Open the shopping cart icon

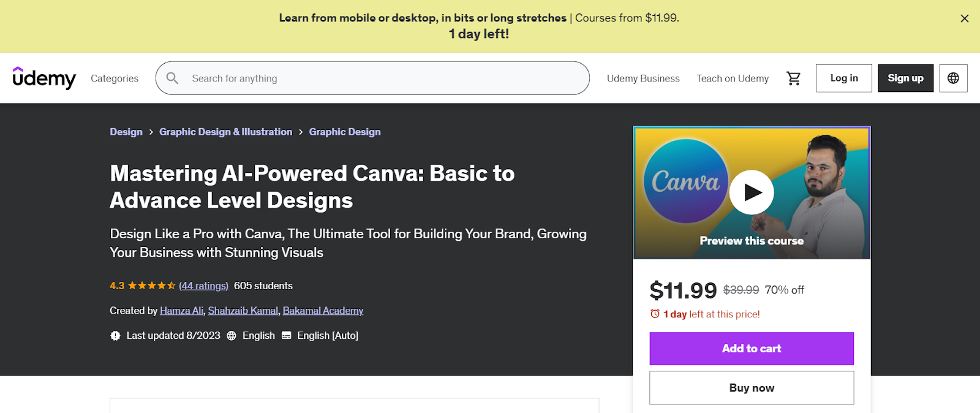[x=794, y=78]
